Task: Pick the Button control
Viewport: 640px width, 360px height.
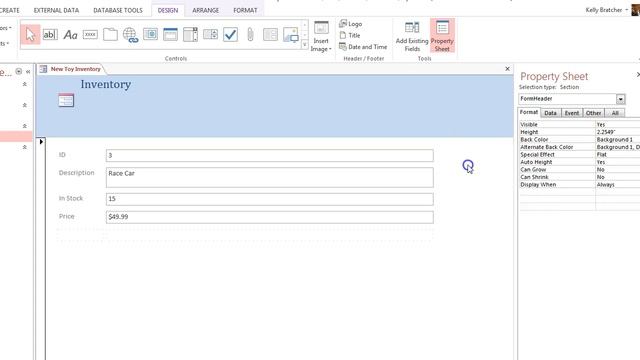Action: point(90,35)
